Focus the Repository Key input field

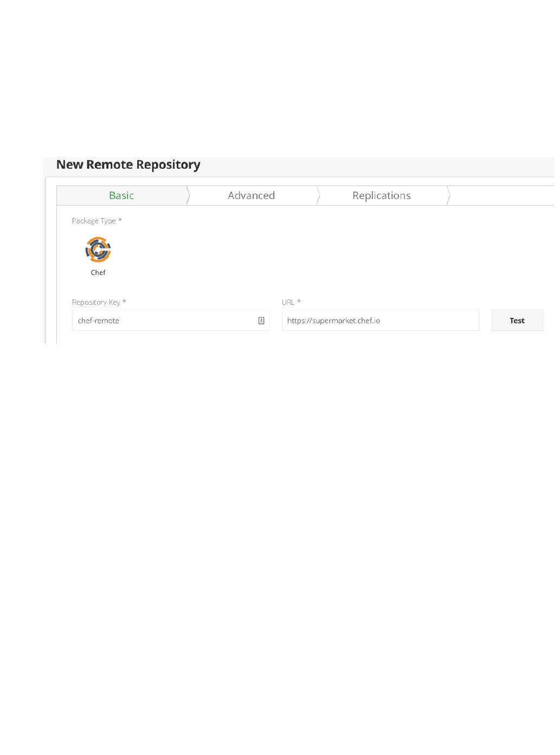pos(171,321)
